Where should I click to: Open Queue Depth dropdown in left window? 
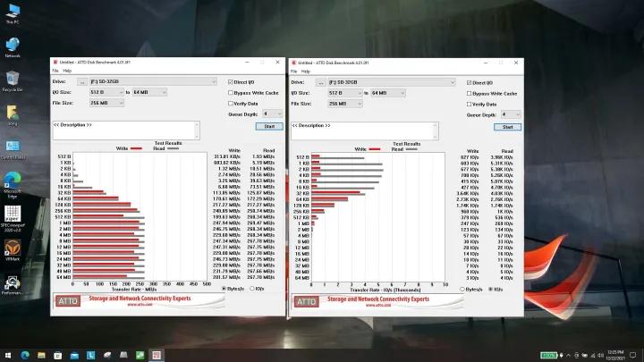point(272,114)
